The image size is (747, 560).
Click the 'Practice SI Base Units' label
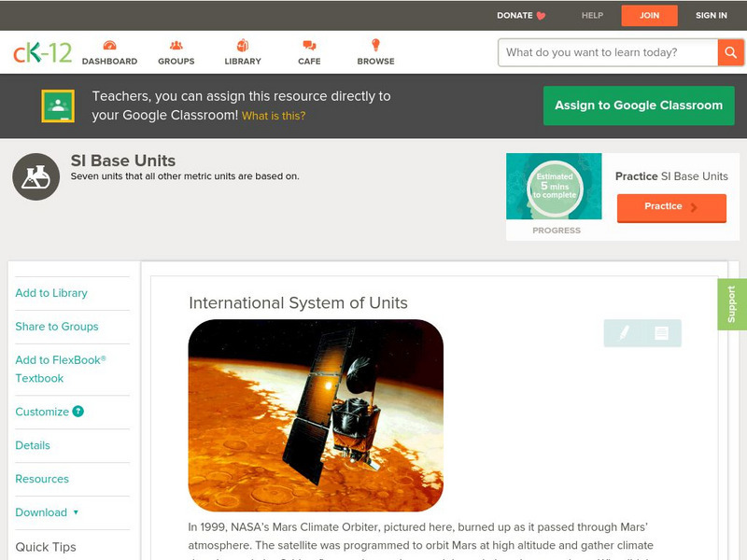pos(671,176)
